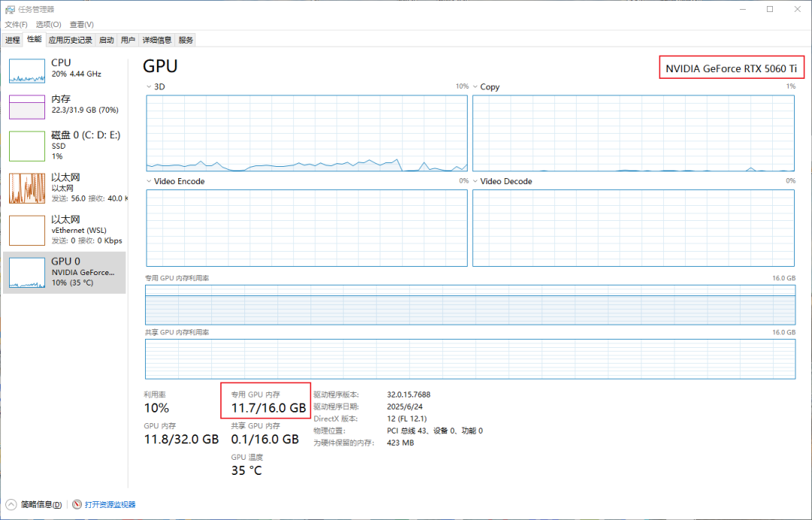
Task: Open the Video Decode engine dropdown
Action: point(475,181)
